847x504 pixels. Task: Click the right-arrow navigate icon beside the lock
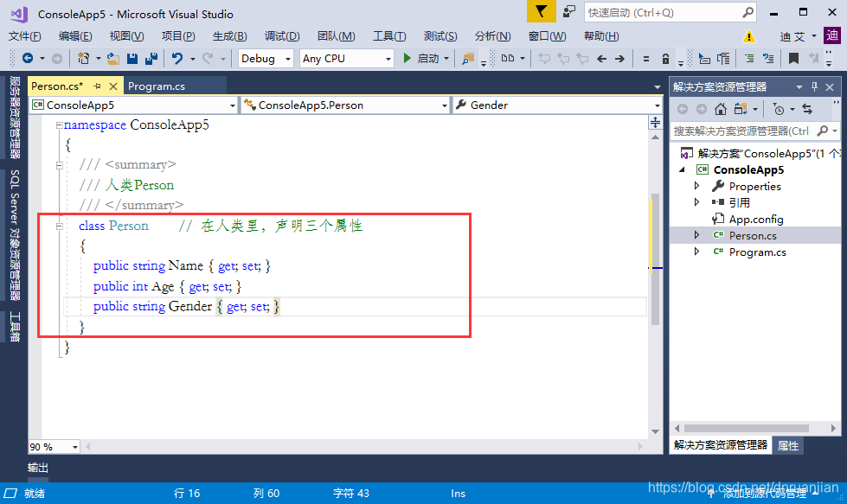coord(620,59)
